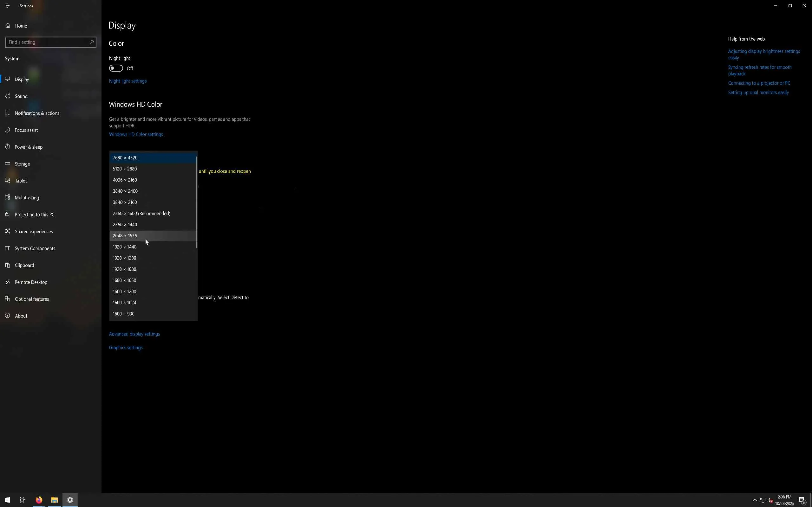Screen dimensions: 812x507
Task: Pick 1920 × 1080 from resolution list
Action: (x=124, y=269)
